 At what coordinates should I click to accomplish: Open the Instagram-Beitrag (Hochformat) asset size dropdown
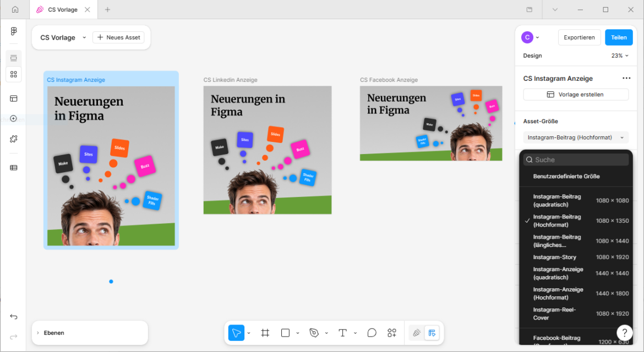(576, 137)
